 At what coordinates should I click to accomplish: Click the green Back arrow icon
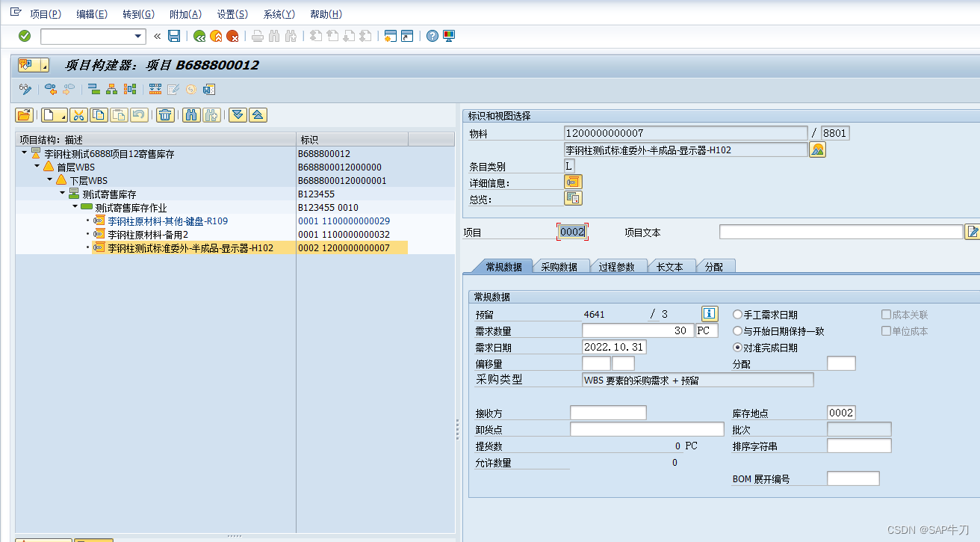pyautogui.click(x=199, y=36)
